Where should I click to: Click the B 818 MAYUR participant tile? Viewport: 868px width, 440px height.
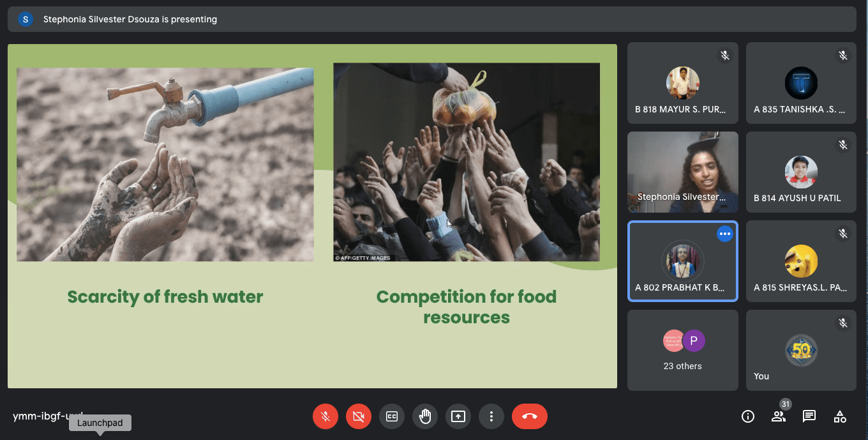pos(683,83)
